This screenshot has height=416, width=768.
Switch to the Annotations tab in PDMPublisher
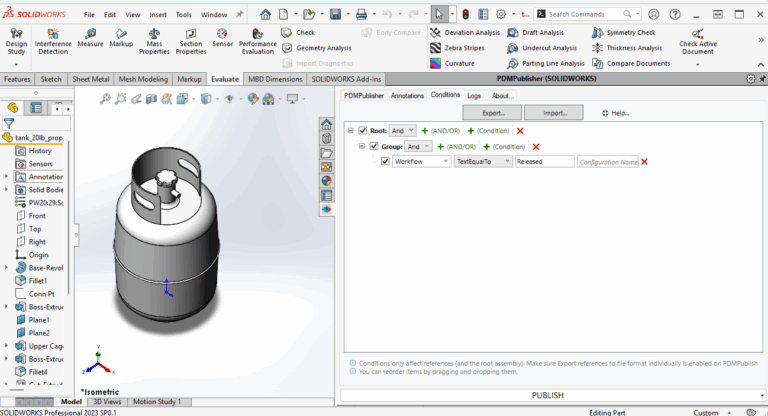(407, 96)
